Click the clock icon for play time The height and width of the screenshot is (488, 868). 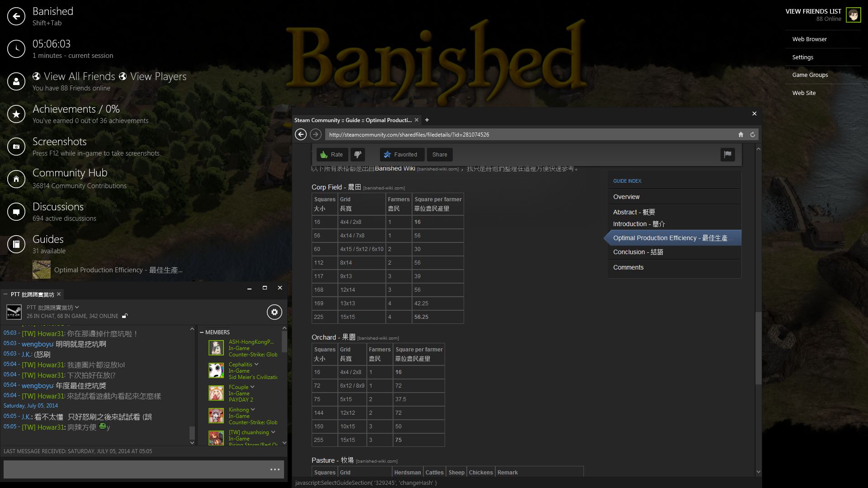point(16,49)
